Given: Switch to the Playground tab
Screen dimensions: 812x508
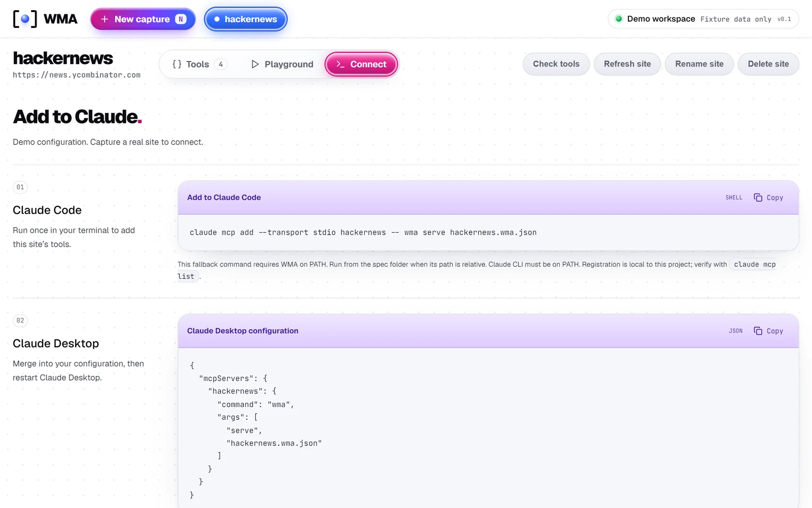Looking at the screenshot, I should click(x=282, y=65).
